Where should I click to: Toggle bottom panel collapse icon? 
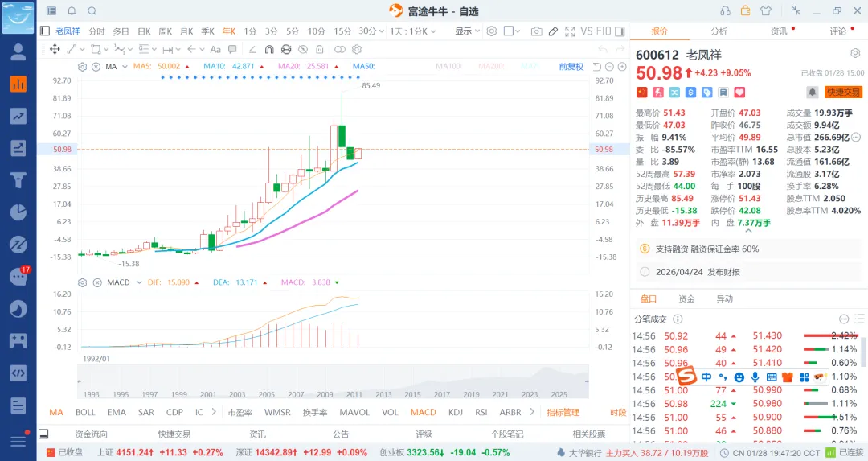click(x=43, y=434)
